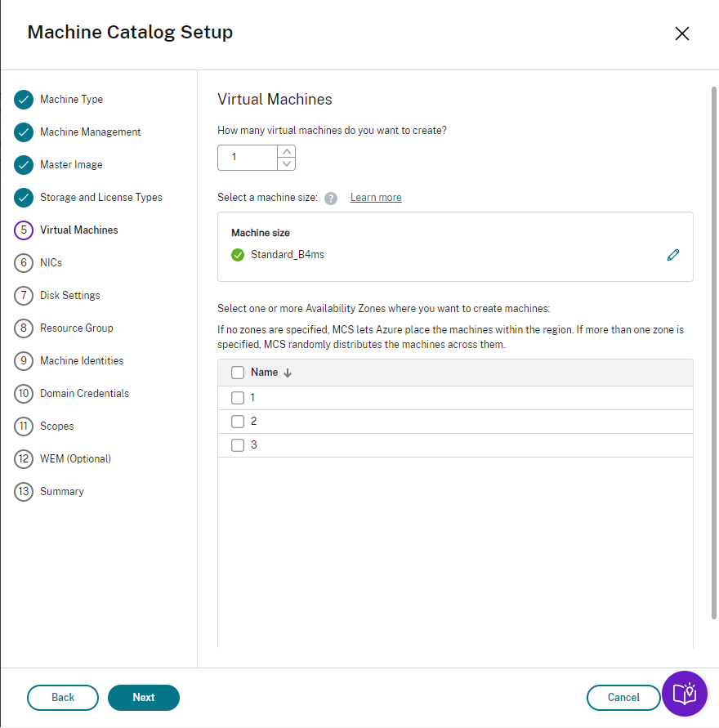Focus the virtual machine count field
The image size is (719, 728).
248,157
